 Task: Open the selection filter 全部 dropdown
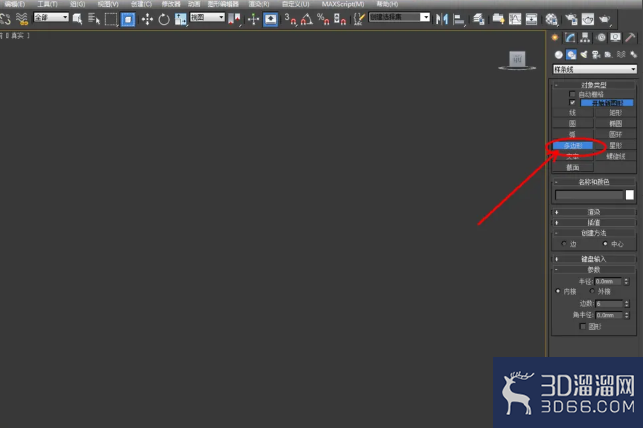click(51, 17)
